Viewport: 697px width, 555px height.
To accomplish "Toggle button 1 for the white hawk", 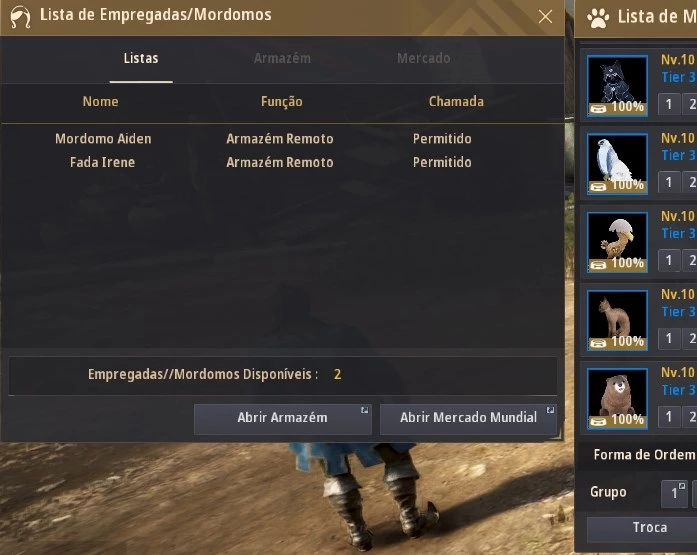I will click(669, 182).
